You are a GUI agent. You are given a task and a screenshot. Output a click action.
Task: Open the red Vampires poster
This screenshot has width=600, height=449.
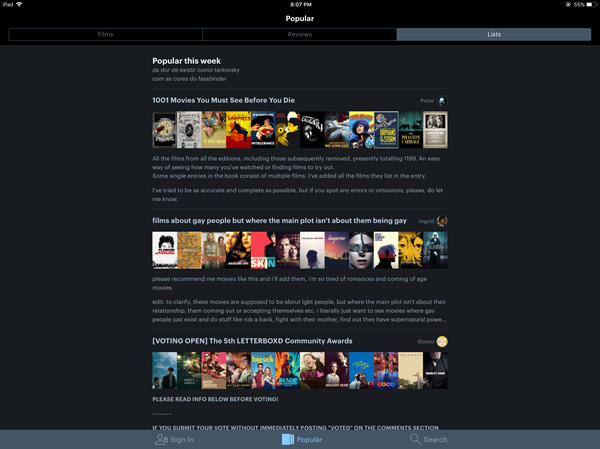(238, 130)
